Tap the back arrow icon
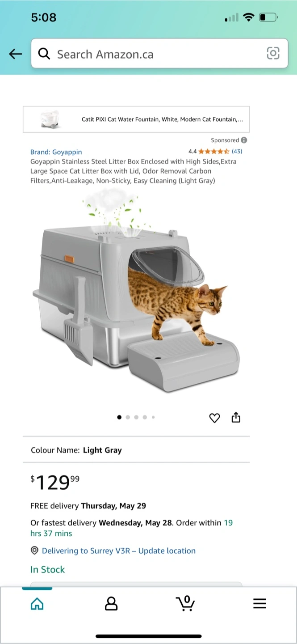 pyautogui.click(x=15, y=54)
